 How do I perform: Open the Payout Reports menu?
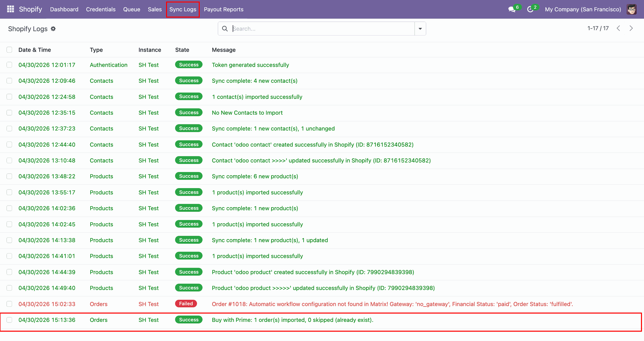(224, 9)
